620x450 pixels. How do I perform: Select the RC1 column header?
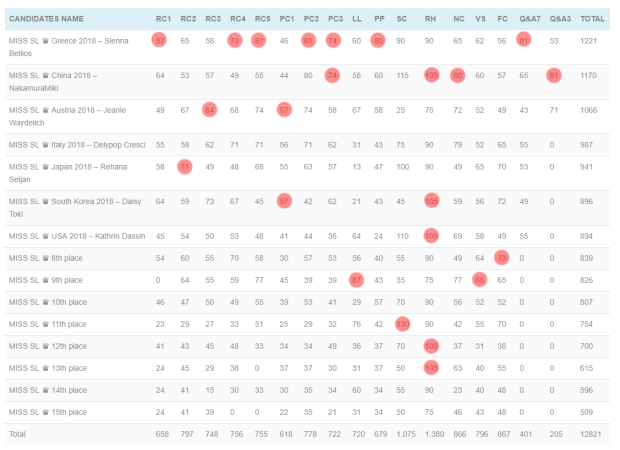coord(161,19)
